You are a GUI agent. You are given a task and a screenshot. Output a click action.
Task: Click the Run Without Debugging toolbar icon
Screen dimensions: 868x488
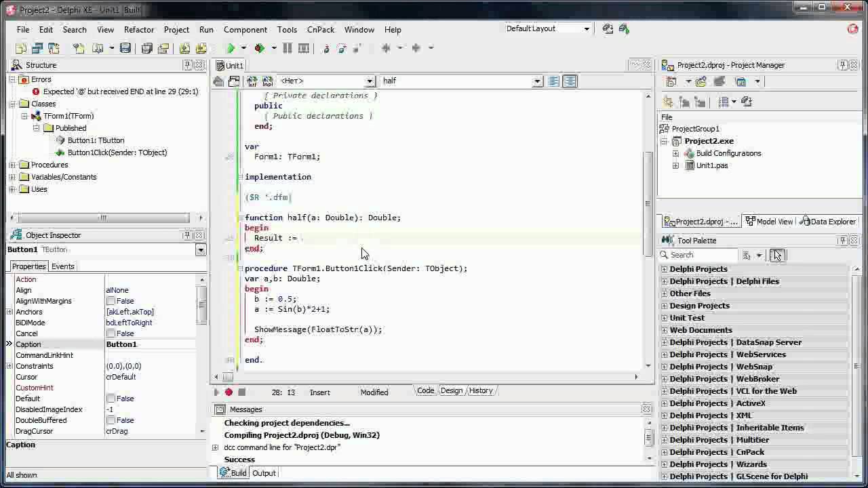pyautogui.click(x=259, y=48)
